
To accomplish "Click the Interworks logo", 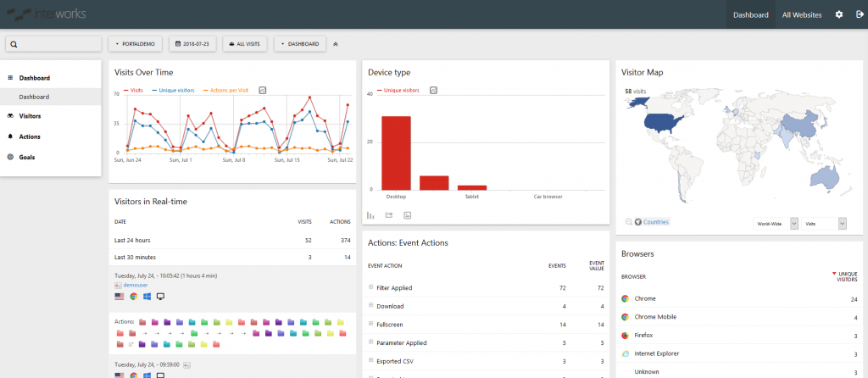I will 46,13.
